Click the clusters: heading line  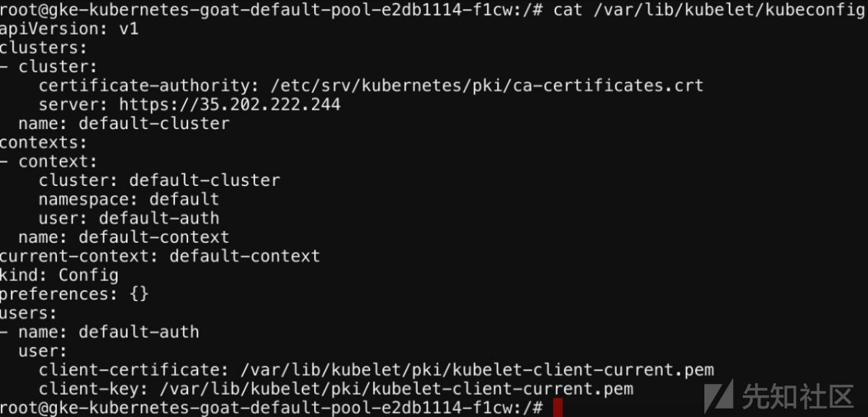pyautogui.click(x=44, y=48)
